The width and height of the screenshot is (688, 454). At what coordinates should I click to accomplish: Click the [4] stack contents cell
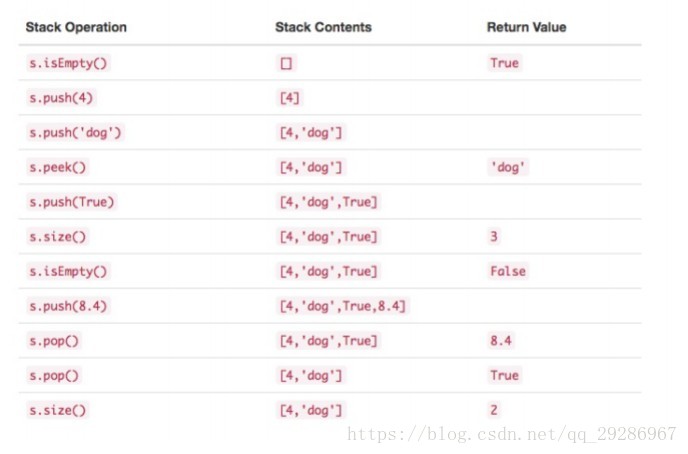(290, 97)
